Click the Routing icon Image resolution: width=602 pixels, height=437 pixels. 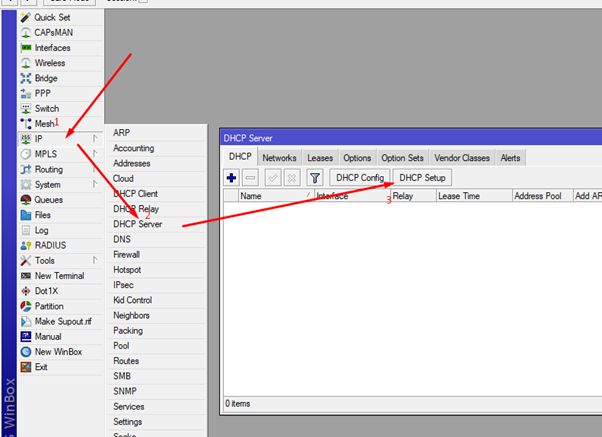[26, 169]
